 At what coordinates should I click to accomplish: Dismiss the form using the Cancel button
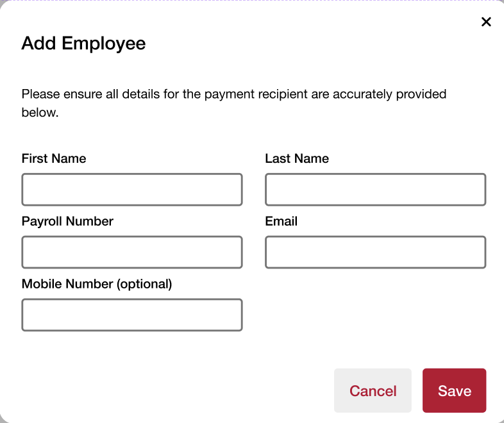pyautogui.click(x=373, y=390)
